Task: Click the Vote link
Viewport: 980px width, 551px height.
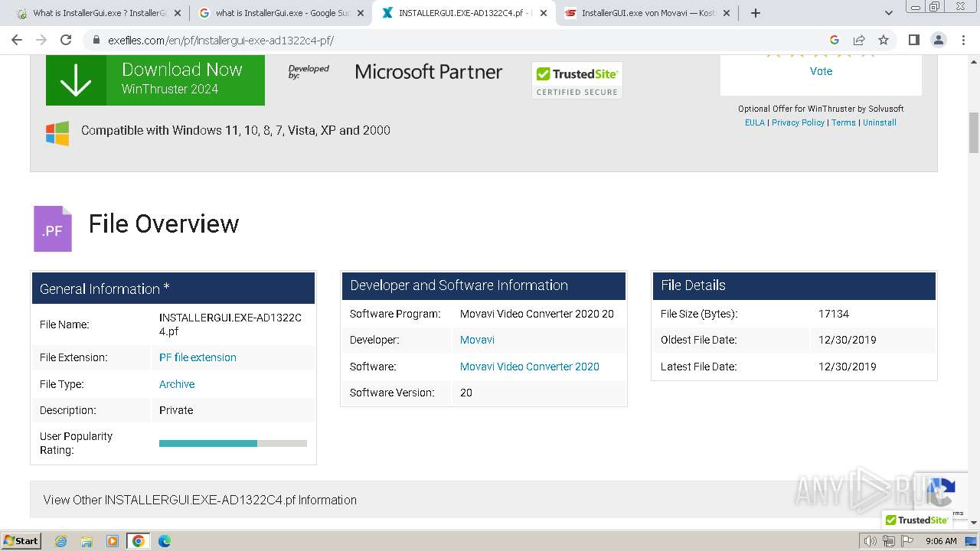Action: (821, 71)
